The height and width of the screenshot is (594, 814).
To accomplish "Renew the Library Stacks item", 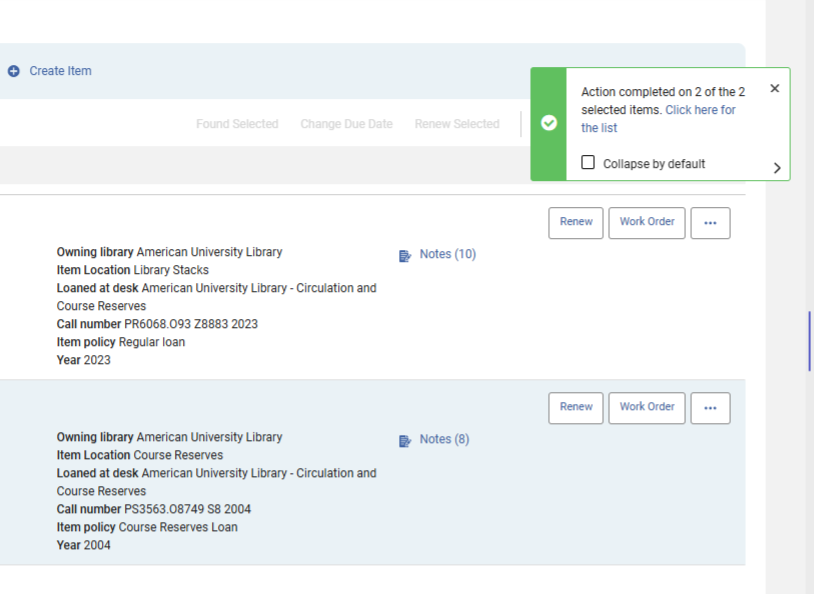I will click(x=576, y=222).
